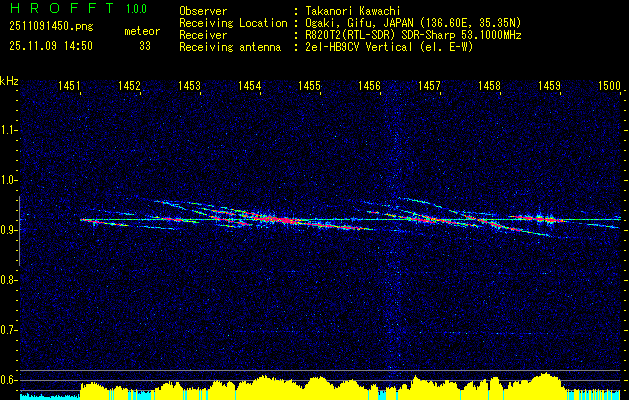Click version number 1.0.0
This screenshot has height=400, width=629.
[x=136, y=9]
